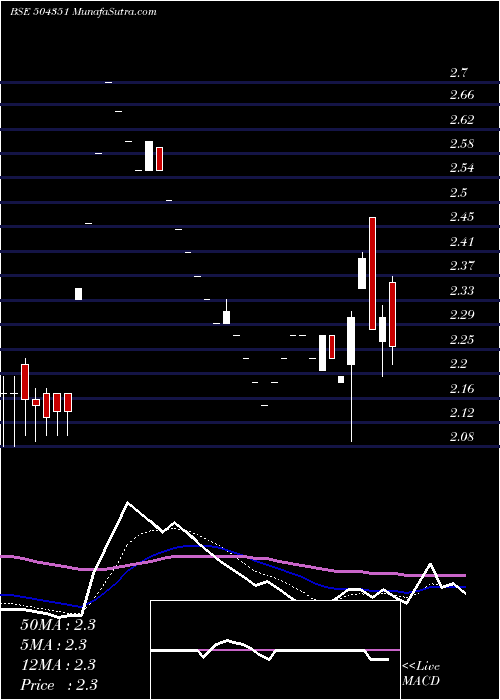This screenshot has width=500, height=700.
Task: Click the white candle body just below 2.58
Action: pos(149,156)
